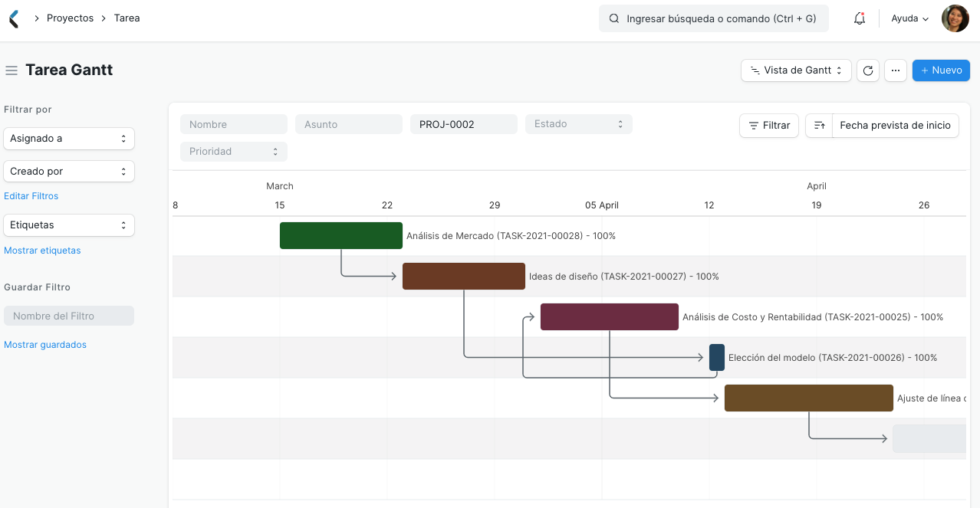Open the user avatar menu
Viewport: 980px width, 508px height.
[x=955, y=18]
